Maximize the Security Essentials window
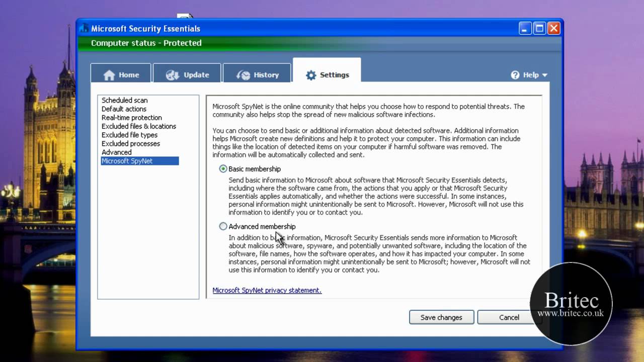Viewport: 644px width, 362px height. [539, 28]
